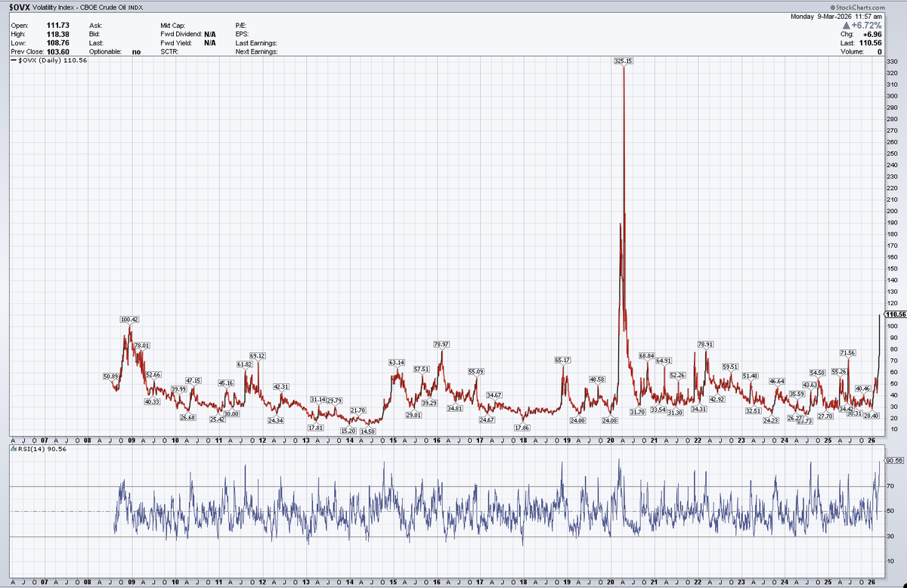This screenshot has width=907, height=588.
Task: Select the 325.15 peak value label
Action: [x=623, y=60]
